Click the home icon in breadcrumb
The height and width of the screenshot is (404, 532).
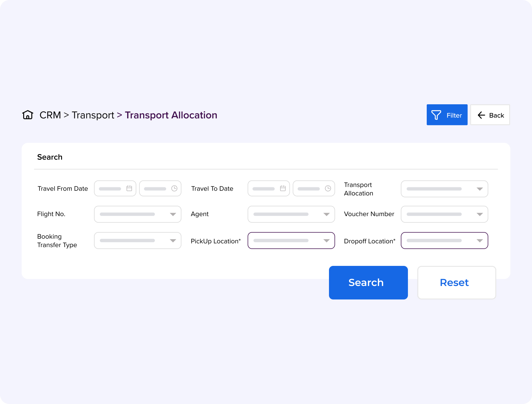coord(28,115)
